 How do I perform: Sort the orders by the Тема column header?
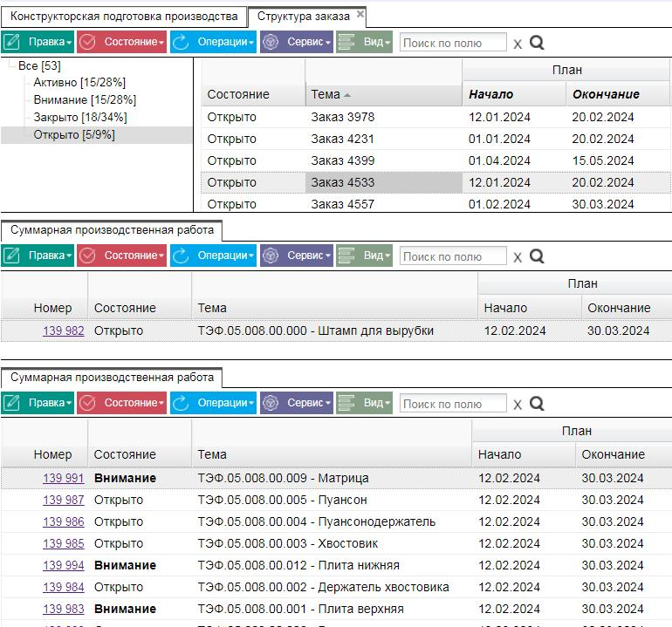tap(326, 94)
